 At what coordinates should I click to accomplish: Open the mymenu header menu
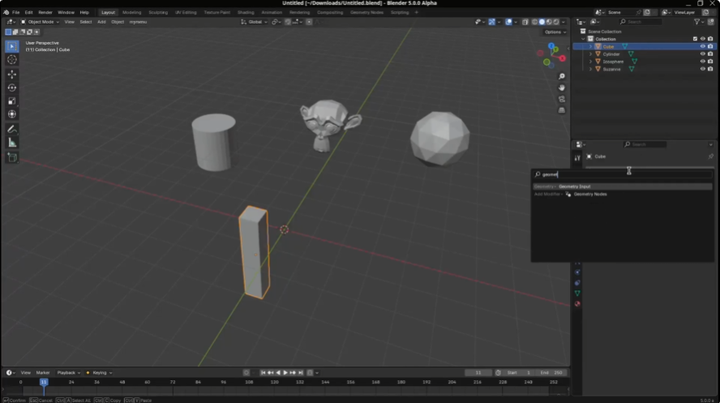click(138, 22)
